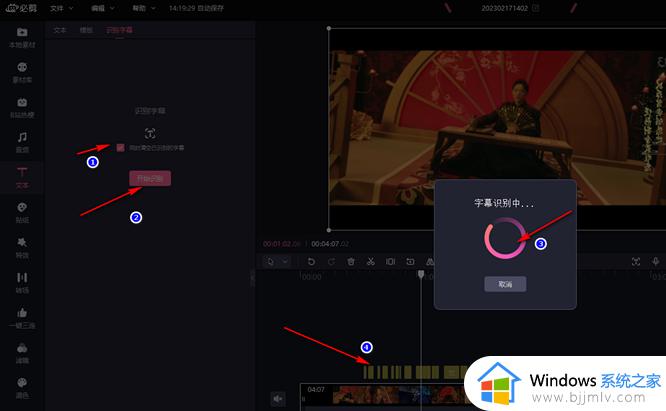
Task: Switch to the 模板 template tab
Action: 86,30
